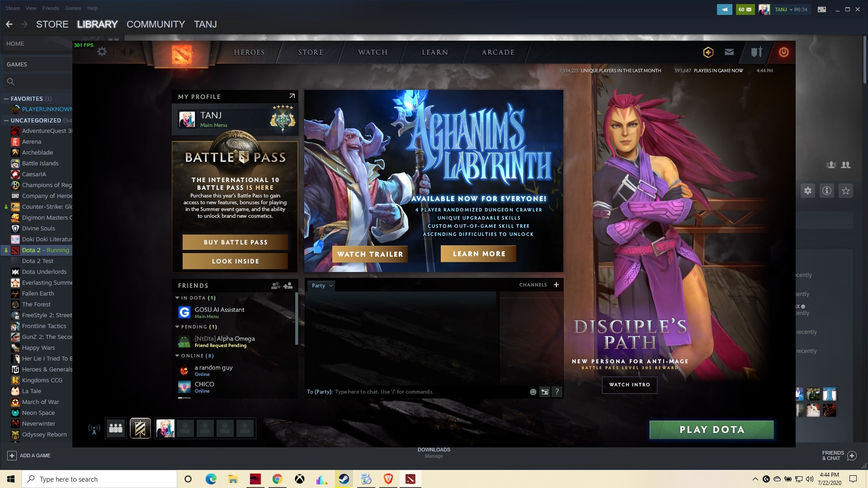Open Steam notifications counter showing 60
This screenshot has width=868, height=488.
[745, 9]
